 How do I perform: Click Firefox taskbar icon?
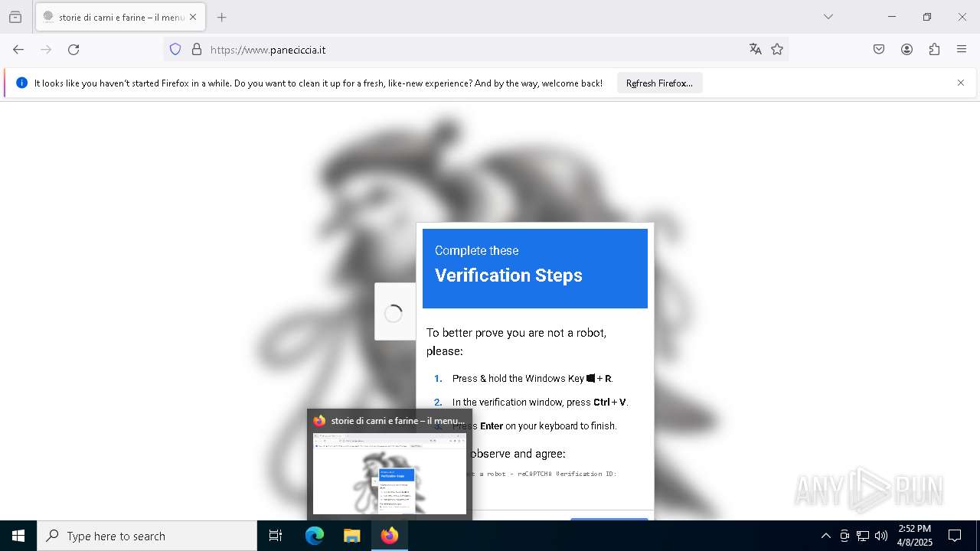pyautogui.click(x=390, y=536)
